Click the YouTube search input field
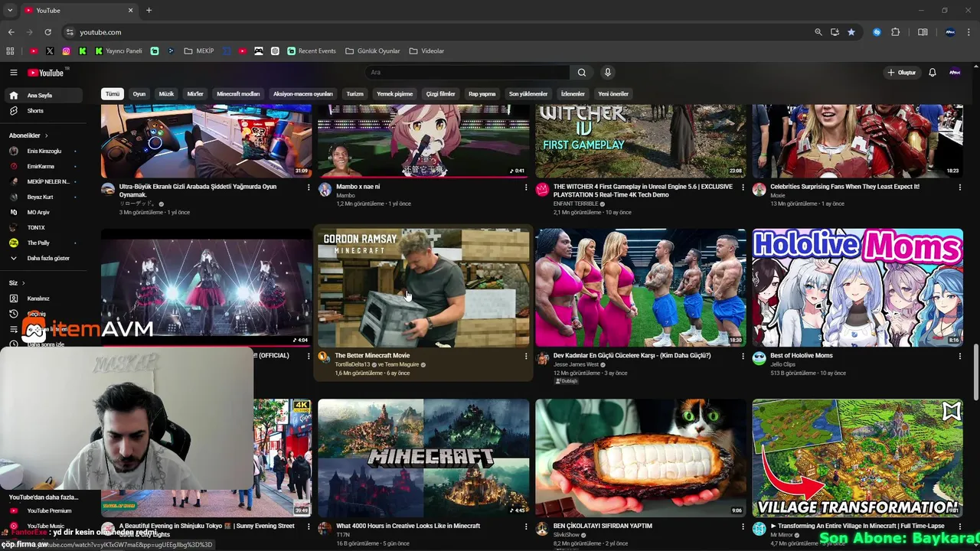This screenshot has width=980, height=551. 467,73
